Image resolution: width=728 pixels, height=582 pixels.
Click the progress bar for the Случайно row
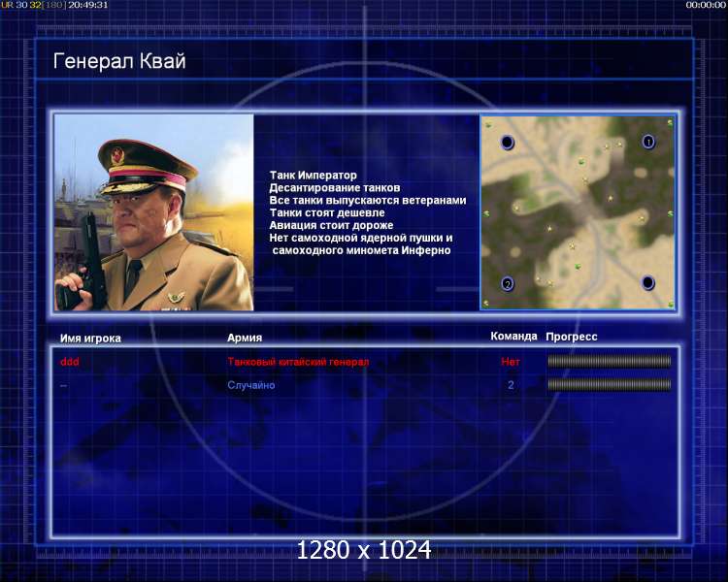[610, 384]
